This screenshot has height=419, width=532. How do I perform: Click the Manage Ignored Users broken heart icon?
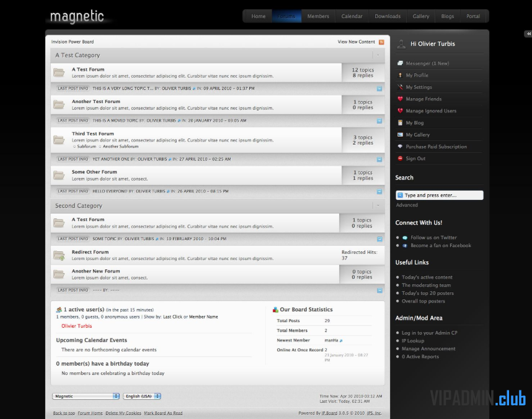pos(401,110)
